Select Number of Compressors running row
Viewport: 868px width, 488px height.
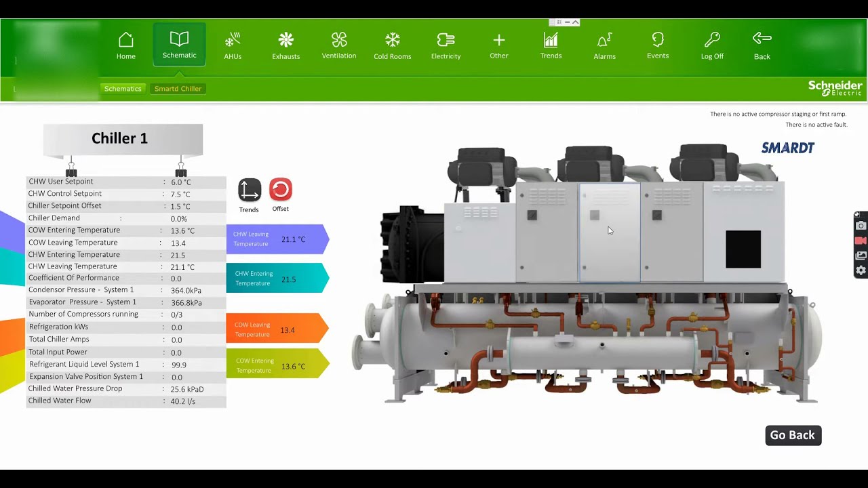tap(126, 314)
